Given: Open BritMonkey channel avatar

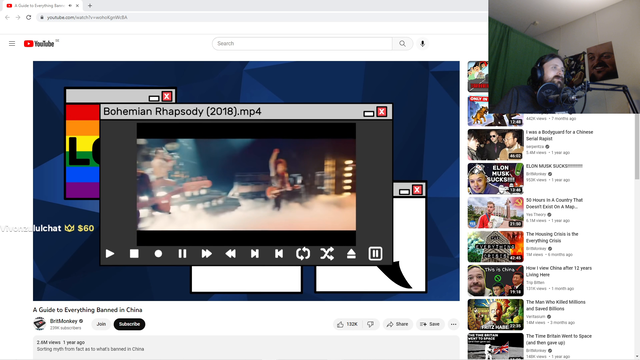Looking at the screenshot, I should 40,324.
